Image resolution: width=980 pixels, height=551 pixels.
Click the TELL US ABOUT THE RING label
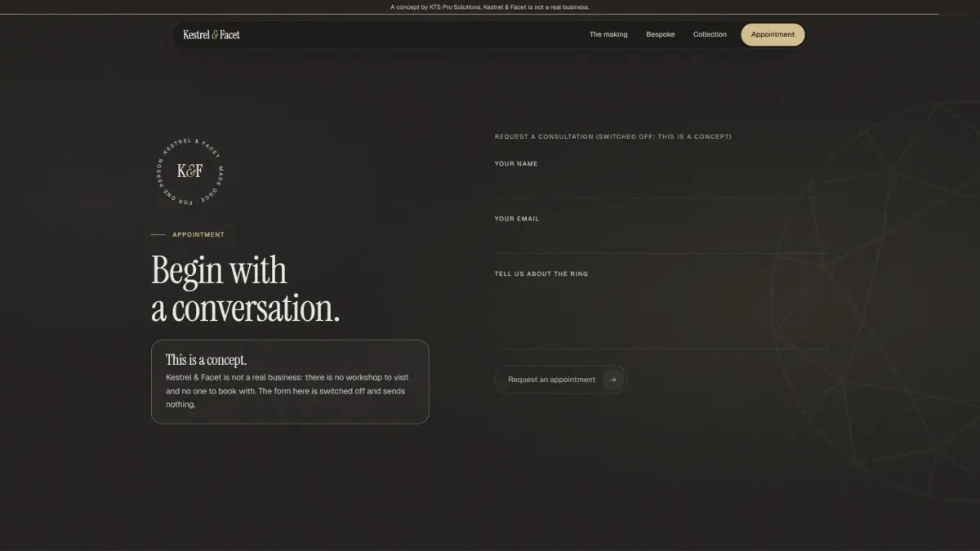pyautogui.click(x=541, y=273)
